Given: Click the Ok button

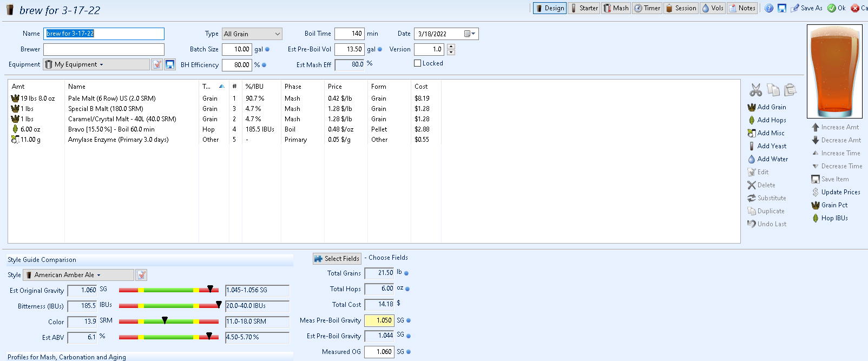Looking at the screenshot, I should (837, 8).
